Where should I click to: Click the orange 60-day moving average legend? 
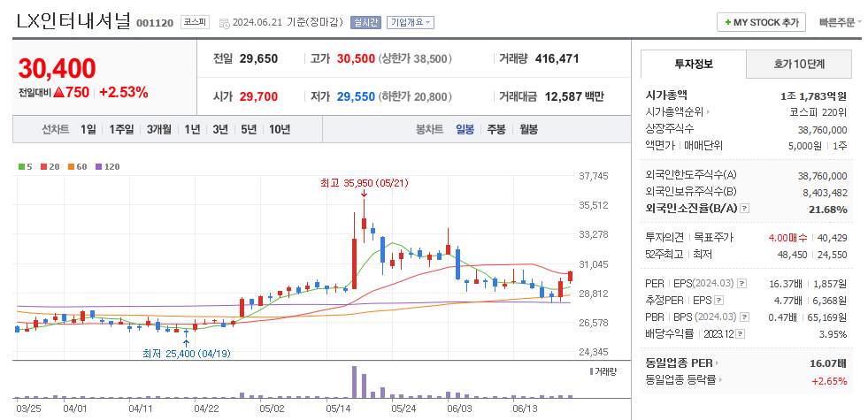click(x=78, y=166)
